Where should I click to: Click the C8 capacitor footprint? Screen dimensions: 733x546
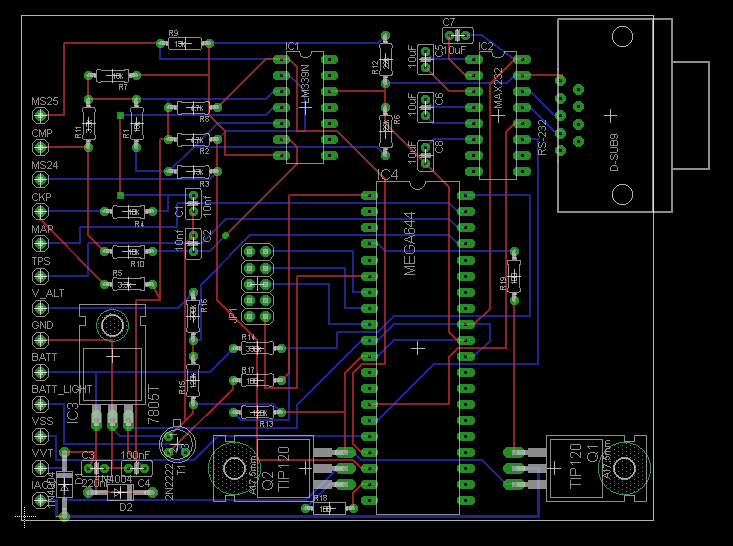point(425,155)
